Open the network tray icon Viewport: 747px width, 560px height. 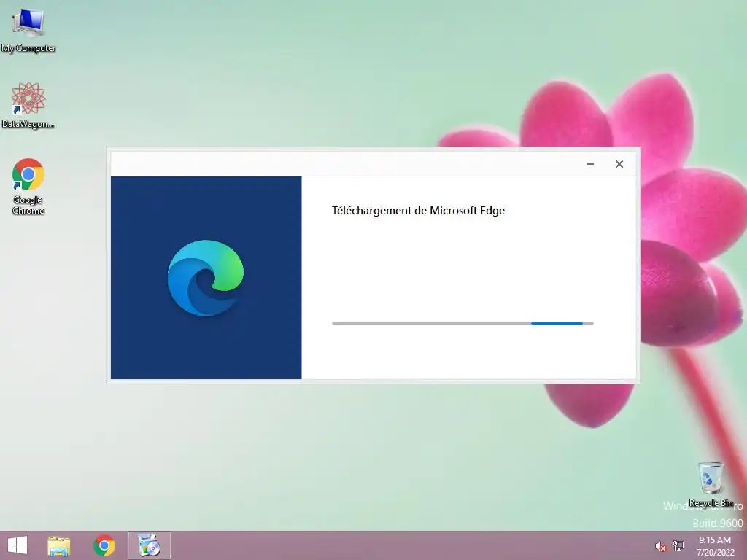point(678,545)
